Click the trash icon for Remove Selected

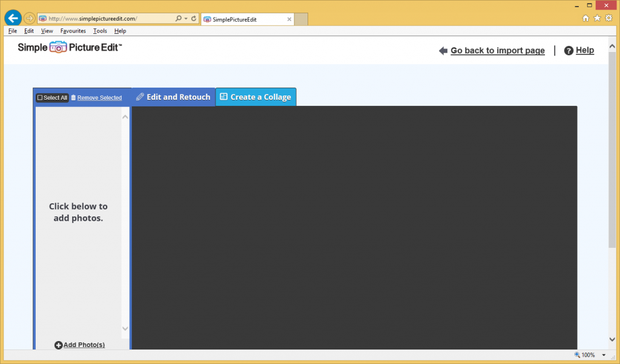point(73,97)
